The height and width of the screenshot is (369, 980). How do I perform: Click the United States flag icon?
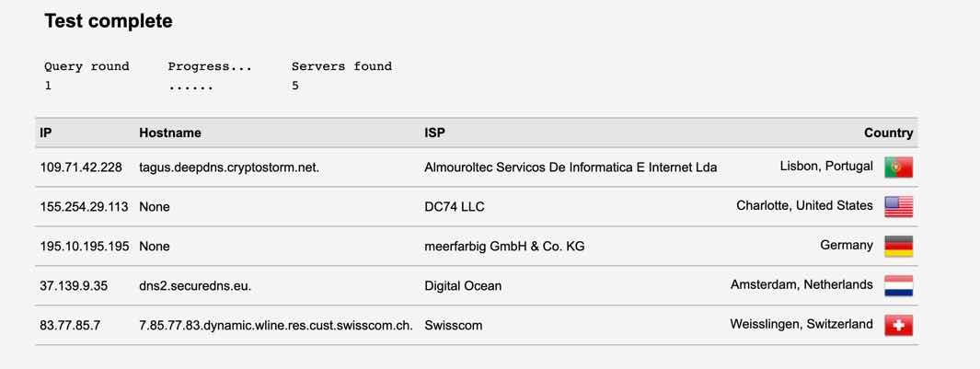tap(898, 207)
